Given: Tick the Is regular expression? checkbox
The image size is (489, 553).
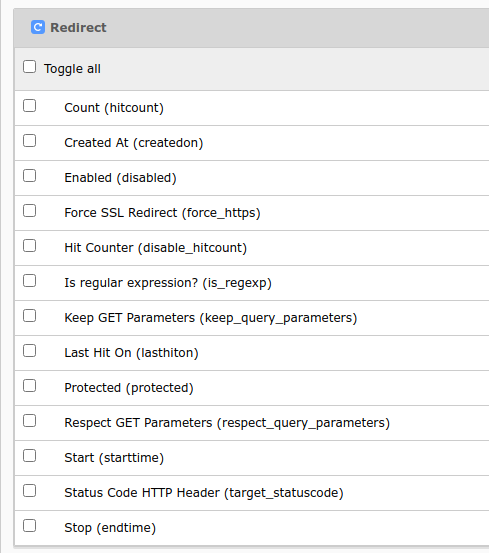Looking at the screenshot, I should (29, 280).
